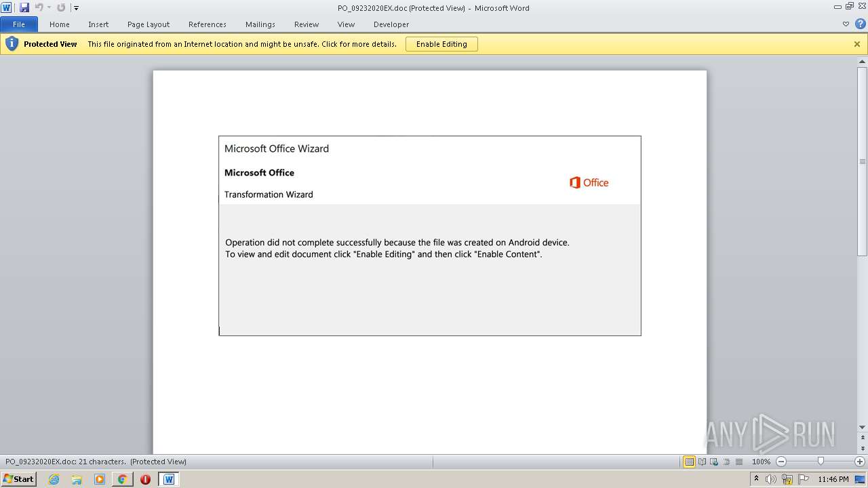Click the "Transformation Wizard" text in document

click(269, 195)
